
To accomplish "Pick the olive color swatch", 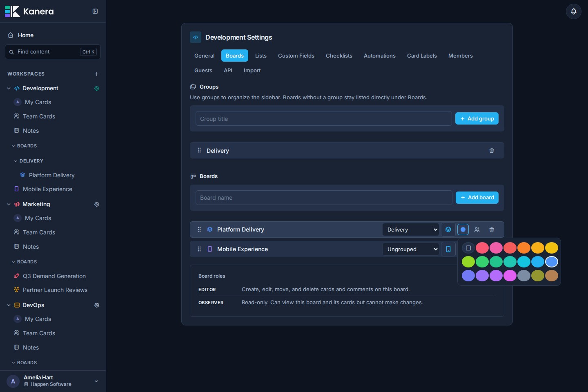I will (x=538, y=276).
